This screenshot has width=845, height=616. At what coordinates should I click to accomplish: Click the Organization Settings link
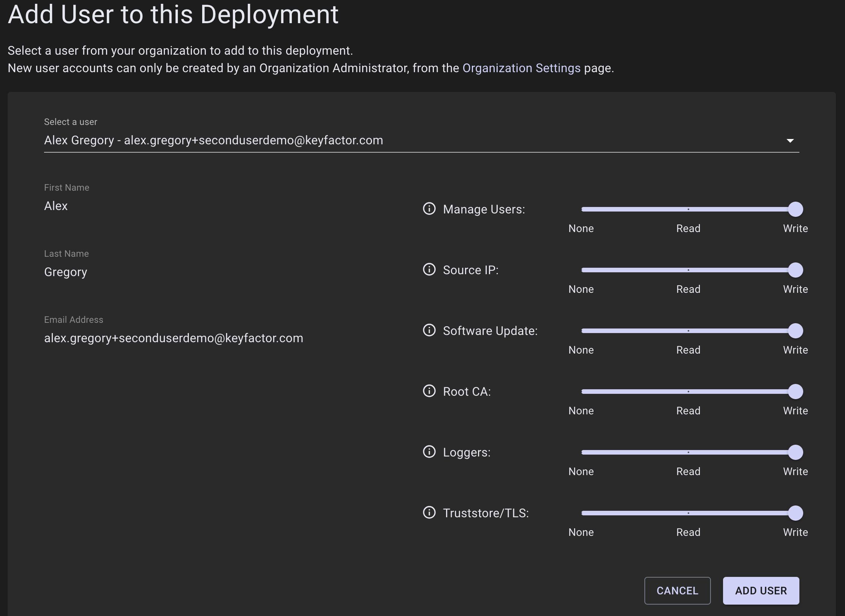click(x=521, y=68)
